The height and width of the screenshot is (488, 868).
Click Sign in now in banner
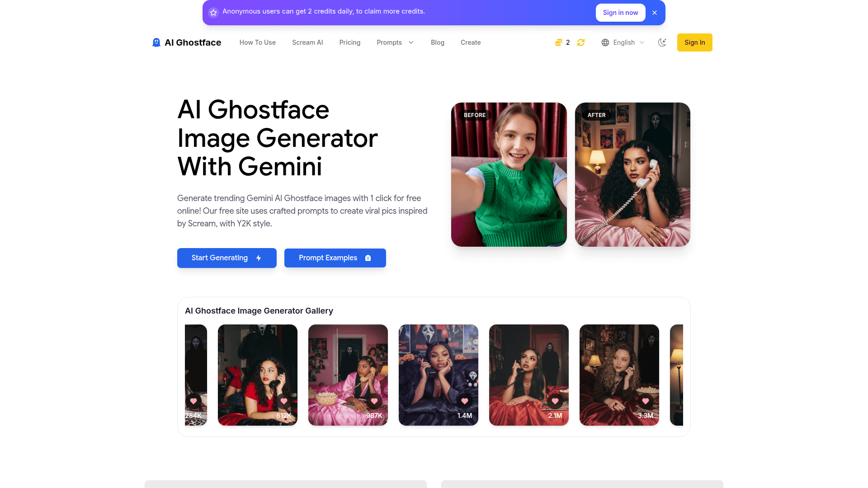coord(620,13)
